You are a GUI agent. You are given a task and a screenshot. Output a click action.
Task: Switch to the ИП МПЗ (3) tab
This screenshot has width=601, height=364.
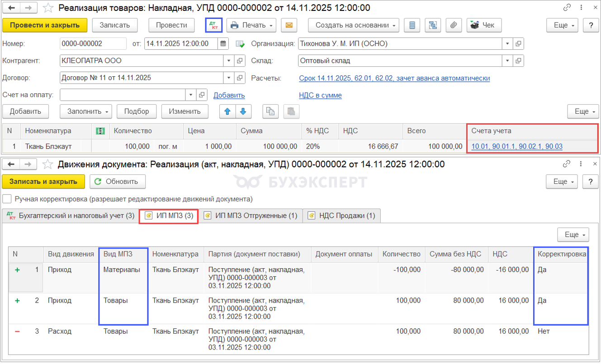pos(169,216)
